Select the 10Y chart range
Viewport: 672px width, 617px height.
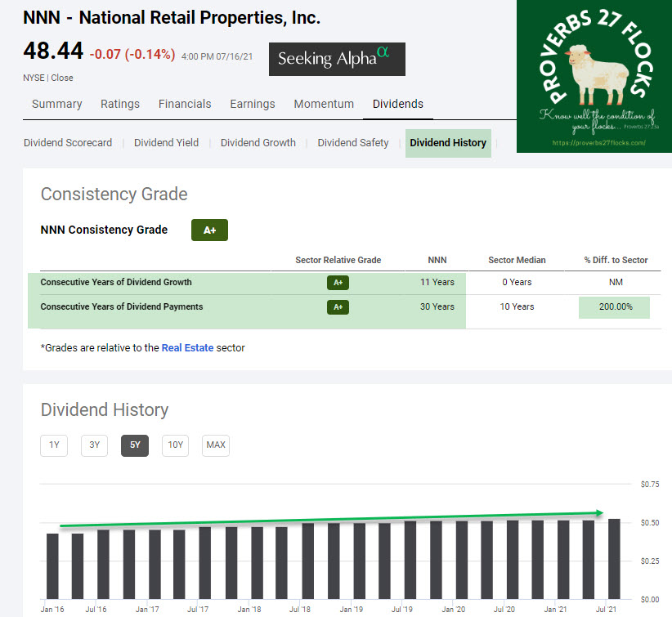(x=175, y=445)
